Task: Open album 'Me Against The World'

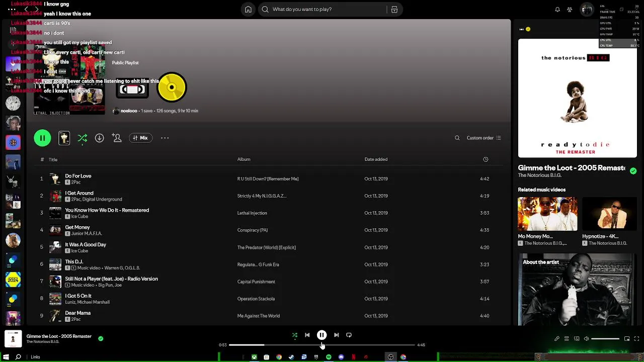Action: pos(259,316)
